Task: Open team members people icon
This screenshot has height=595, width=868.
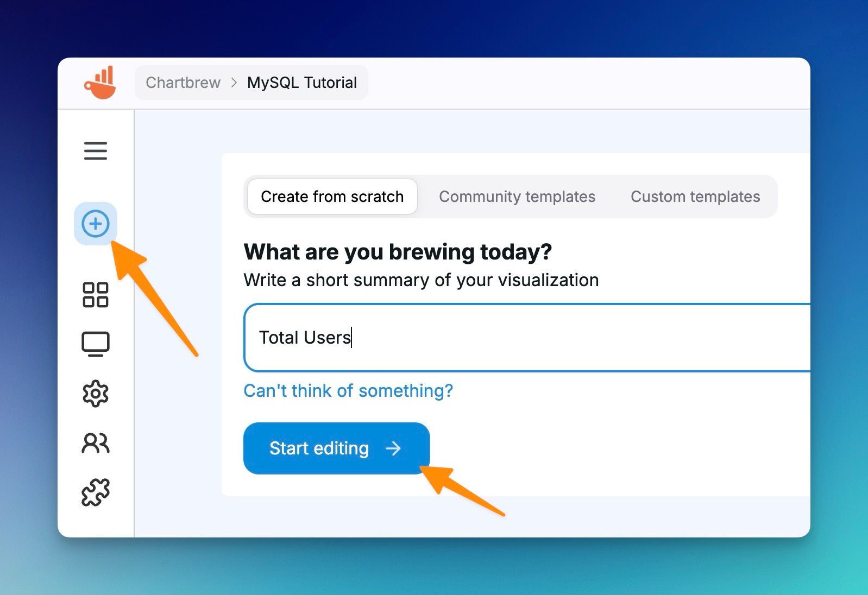Action: point(96,443)
